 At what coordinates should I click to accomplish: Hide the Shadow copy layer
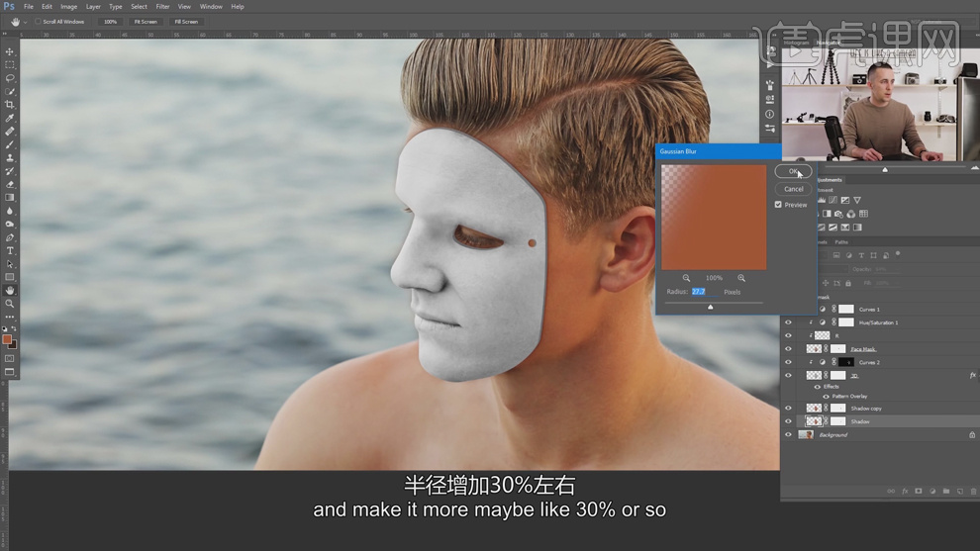click(x=788, y=408)
